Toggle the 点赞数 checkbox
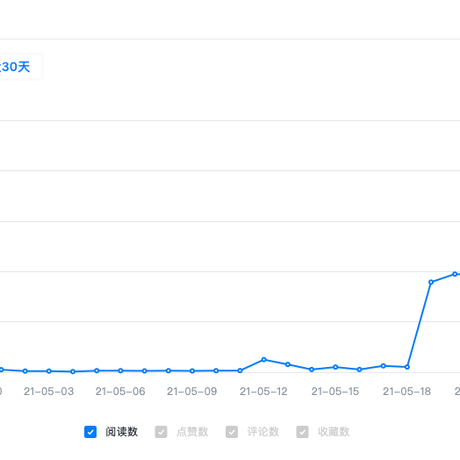Screen dimensions: 460x460 tap(161, 432)
